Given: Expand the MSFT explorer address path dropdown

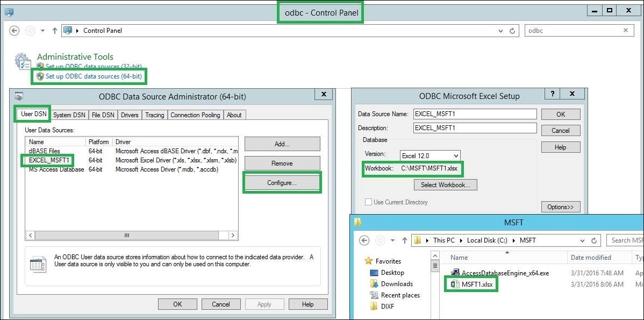Looking at the screenshot, I should pyautogui.click(x=582, y=240).
